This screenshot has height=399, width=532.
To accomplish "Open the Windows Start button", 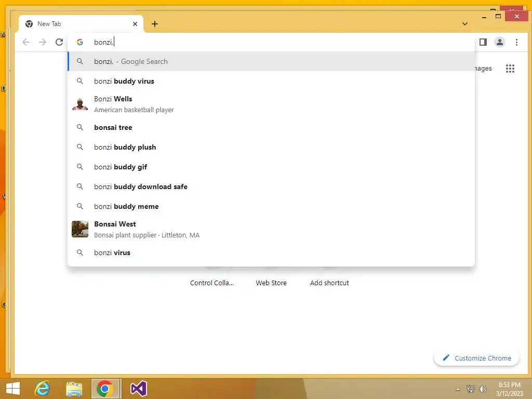I will point(13,389).
